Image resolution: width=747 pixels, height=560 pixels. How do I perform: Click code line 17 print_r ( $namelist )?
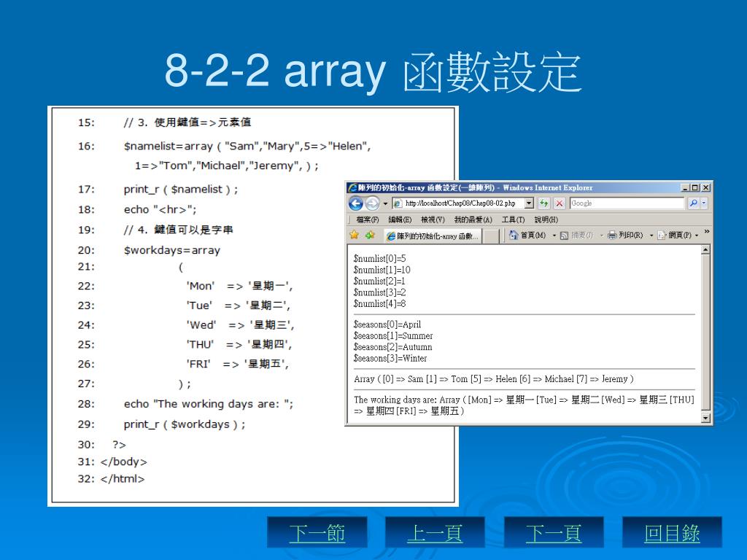point(181,190)
